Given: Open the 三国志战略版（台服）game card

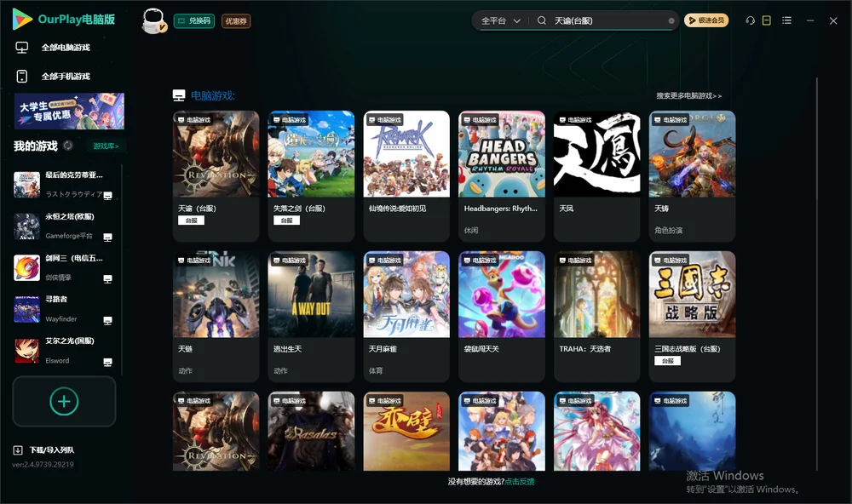Looking at the screenshot, I should (692, 317).
